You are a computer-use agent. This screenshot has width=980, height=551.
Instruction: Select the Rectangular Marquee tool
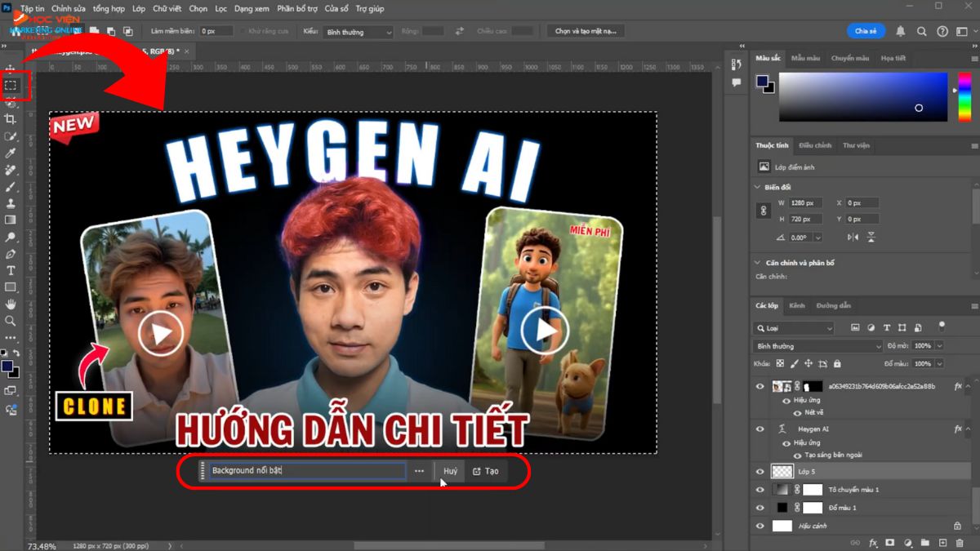pos(11,85)
